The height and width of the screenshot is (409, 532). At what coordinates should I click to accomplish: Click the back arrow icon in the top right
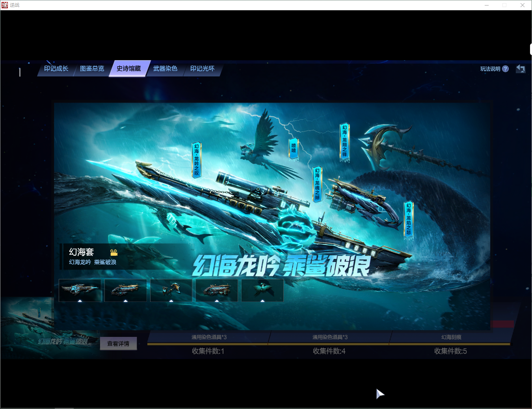click(521, 69)
